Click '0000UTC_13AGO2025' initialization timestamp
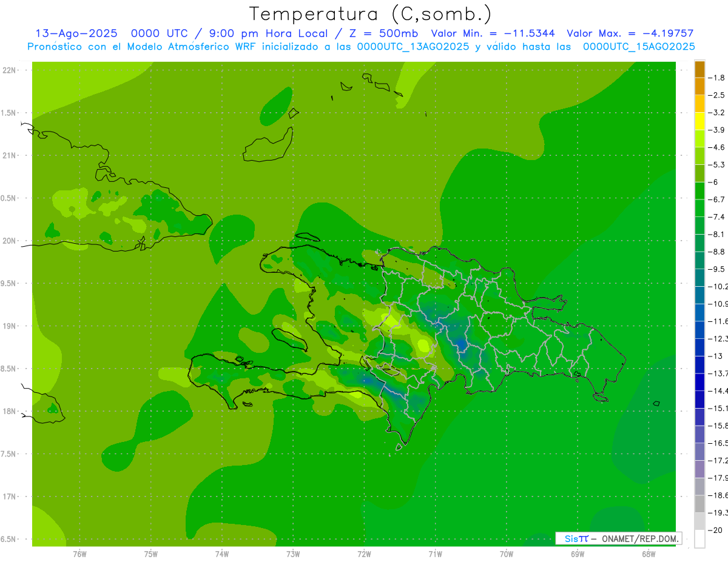This screenshot has height=562, width=728. [412, 47]
